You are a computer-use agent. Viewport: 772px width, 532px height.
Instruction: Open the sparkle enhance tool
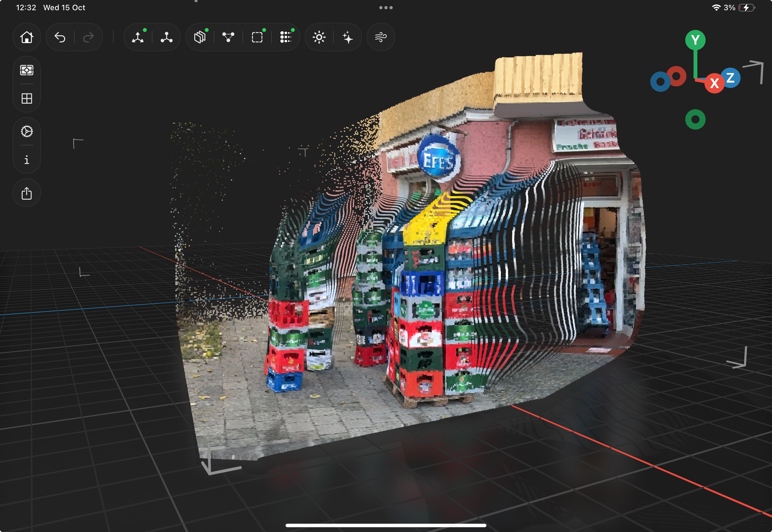click(348, 37)
